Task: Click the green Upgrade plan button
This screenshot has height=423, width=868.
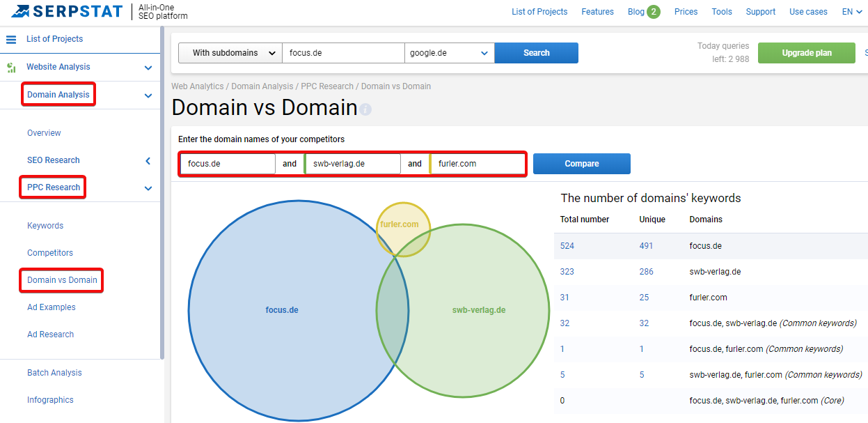Action: coord(807,53)
